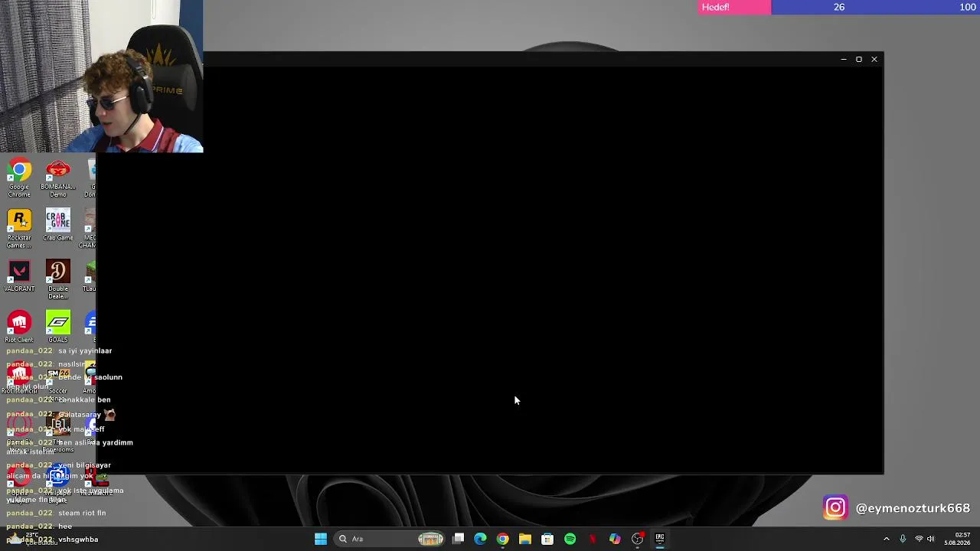Open Wi-Fi network settings in the tray
This screenshot has width=980, height=551.
(x=919, y=539)
